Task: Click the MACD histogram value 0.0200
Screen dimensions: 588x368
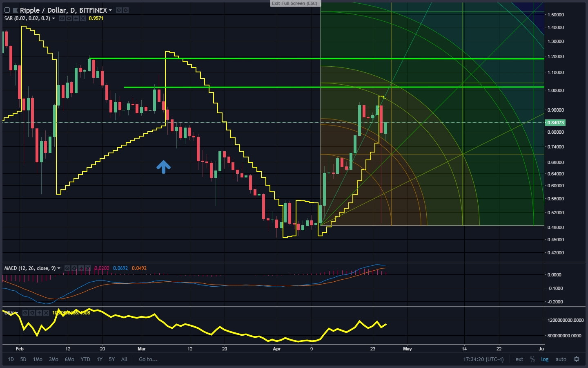Action: click(x=102, y=268)
